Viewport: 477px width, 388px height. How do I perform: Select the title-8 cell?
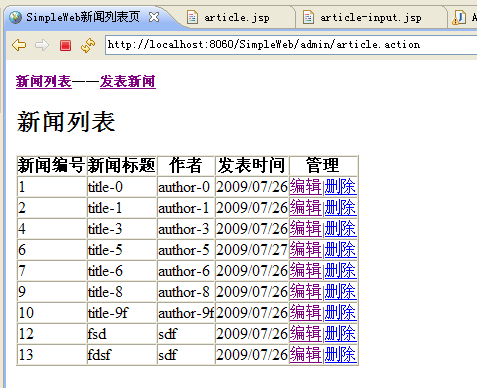click(x=122, y=292)
